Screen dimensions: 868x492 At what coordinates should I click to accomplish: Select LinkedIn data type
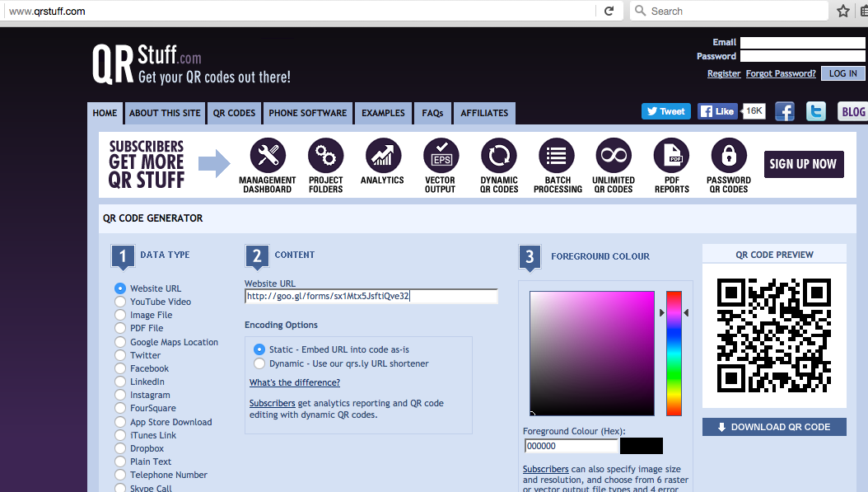point(120,382)
